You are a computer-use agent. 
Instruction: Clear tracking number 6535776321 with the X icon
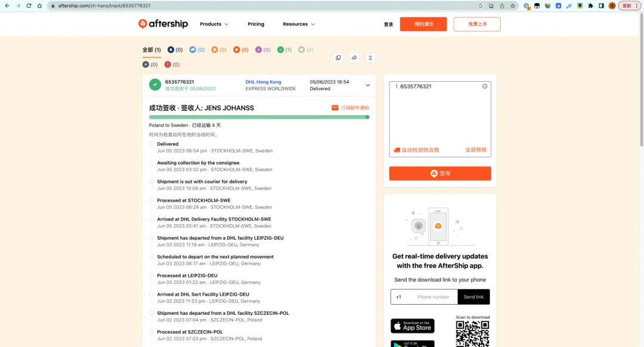click(485, 86)
